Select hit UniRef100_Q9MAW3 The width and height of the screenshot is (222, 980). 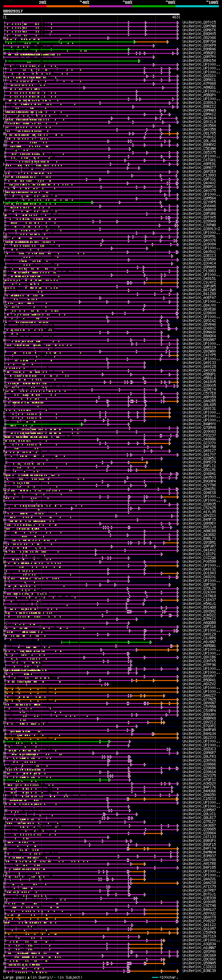[x=199, y=110]
